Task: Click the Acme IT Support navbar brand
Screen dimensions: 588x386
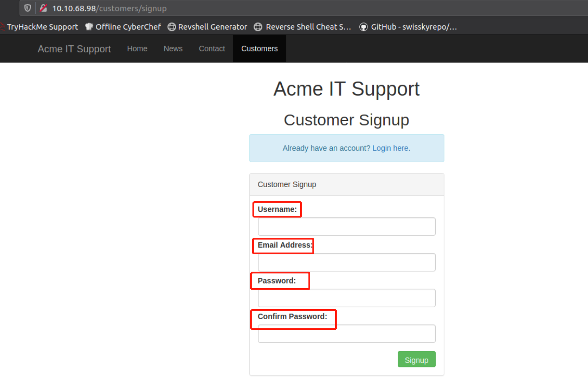Action: click(x=74, y=49)
